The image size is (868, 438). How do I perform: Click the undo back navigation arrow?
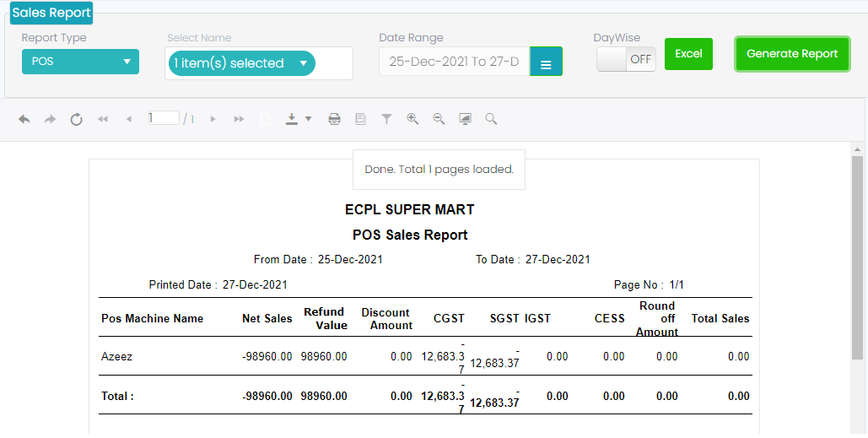click(24, 120)
